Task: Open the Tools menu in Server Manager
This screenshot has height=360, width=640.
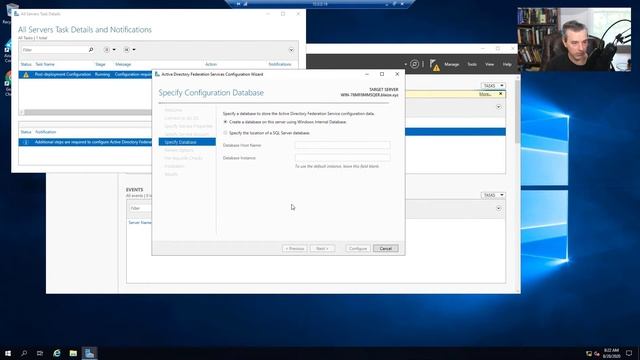Action: click(472, 64)
